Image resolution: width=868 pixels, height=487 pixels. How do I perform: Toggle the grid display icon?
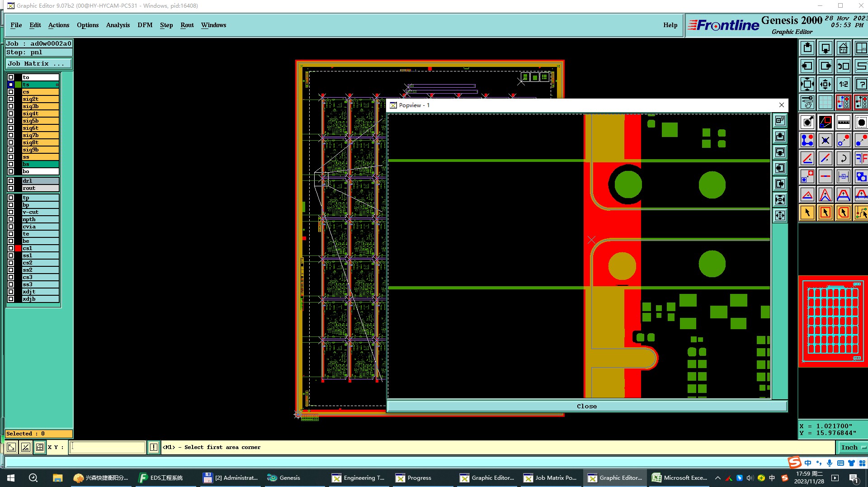[x=826, y=102]
